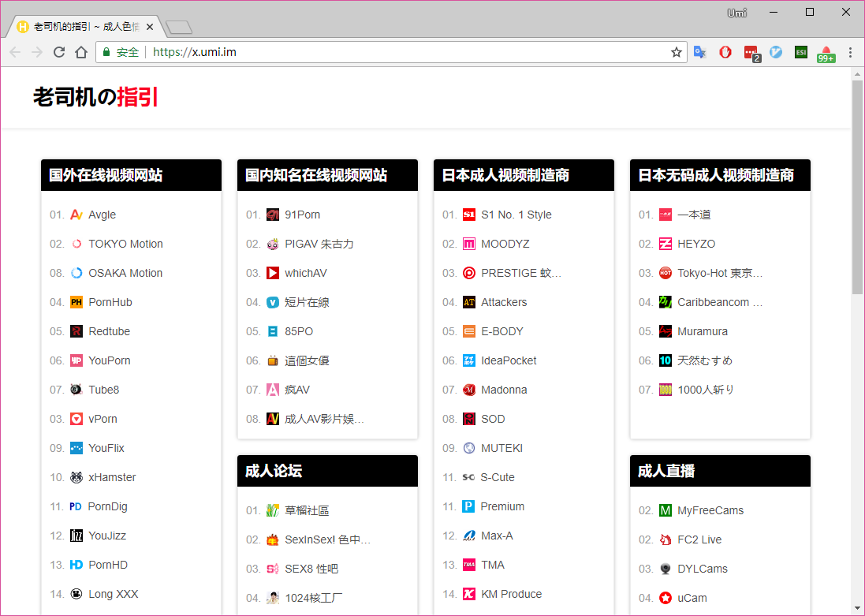Click the address bar showing x.umi.im

[394, 52]
